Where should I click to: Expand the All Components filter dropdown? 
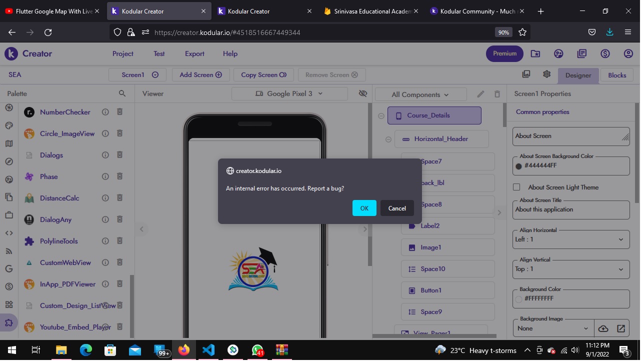tap(420, 94)
